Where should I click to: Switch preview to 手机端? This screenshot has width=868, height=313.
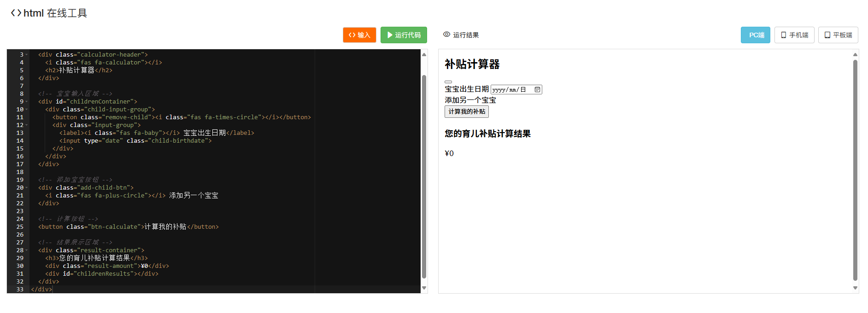click(794, 35)
